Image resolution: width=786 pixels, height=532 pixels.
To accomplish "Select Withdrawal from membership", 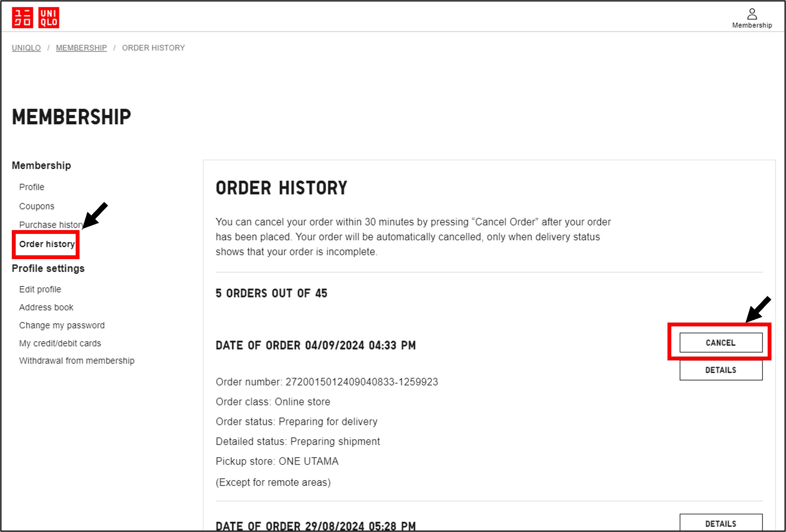I will pos(77,361).
